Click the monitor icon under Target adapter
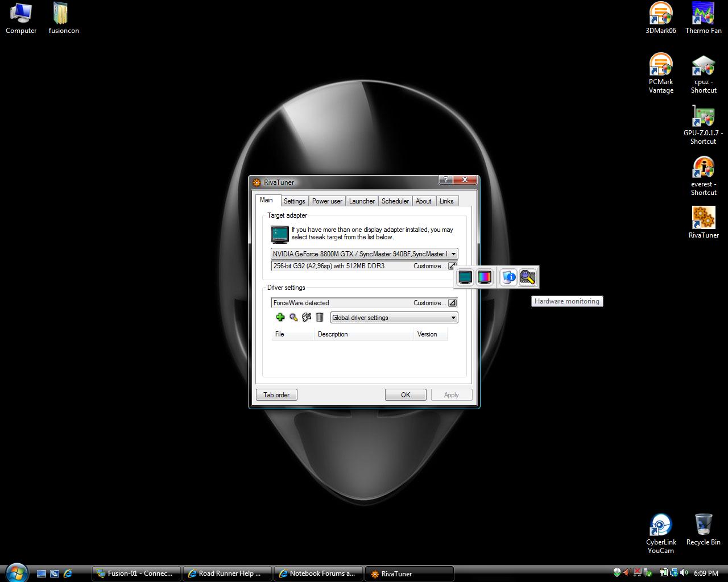This screenshot has width=728, height=582. point(280,234)
